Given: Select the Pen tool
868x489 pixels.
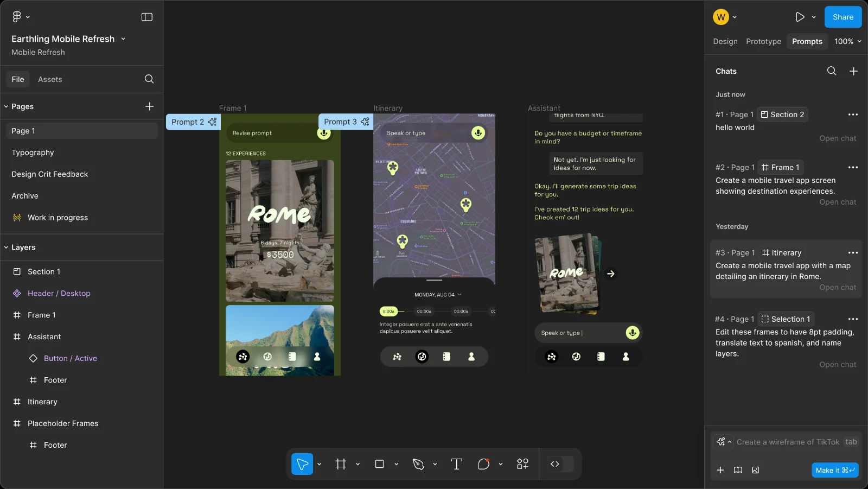Looking at the screenshot, I should pos(418,464).
